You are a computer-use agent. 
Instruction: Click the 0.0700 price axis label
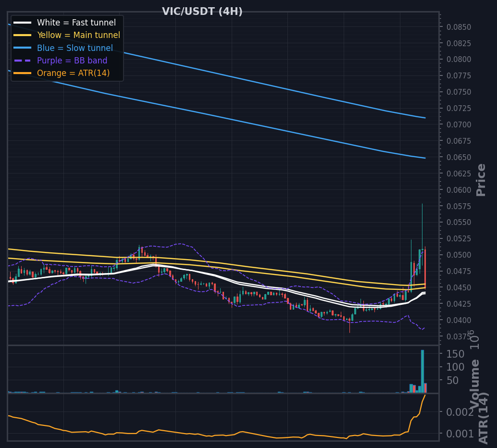point(459,124)
